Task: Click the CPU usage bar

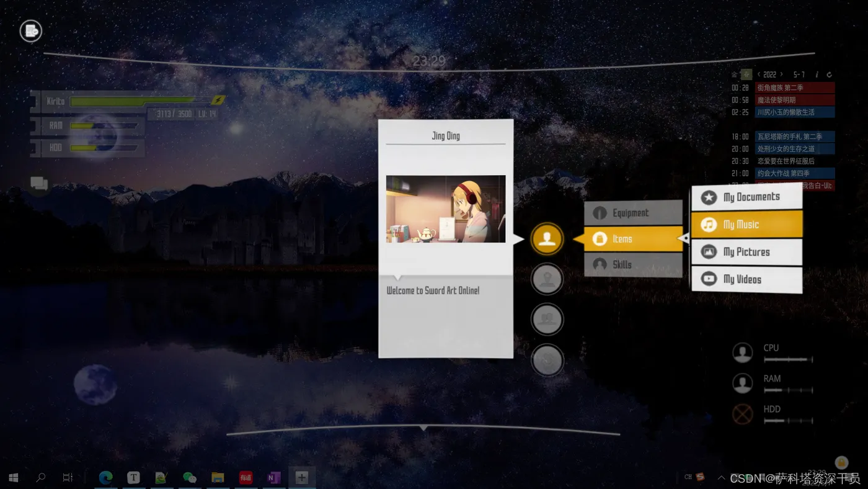Action: click(788, 359)
